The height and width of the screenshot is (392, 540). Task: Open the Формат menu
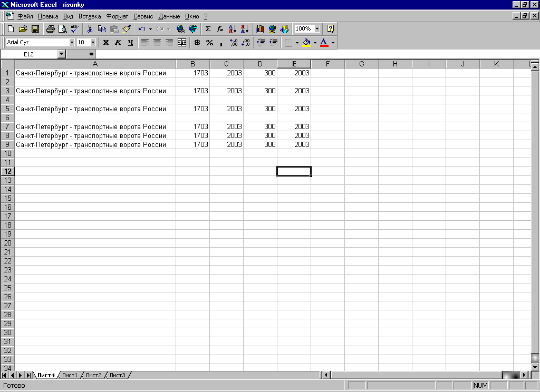click(x=117, y=16)
